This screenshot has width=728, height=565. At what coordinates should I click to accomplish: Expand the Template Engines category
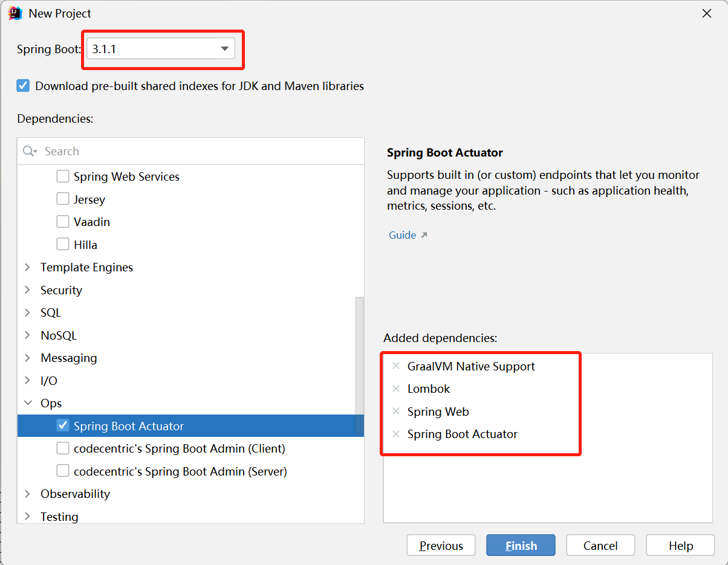pos(27,267)
